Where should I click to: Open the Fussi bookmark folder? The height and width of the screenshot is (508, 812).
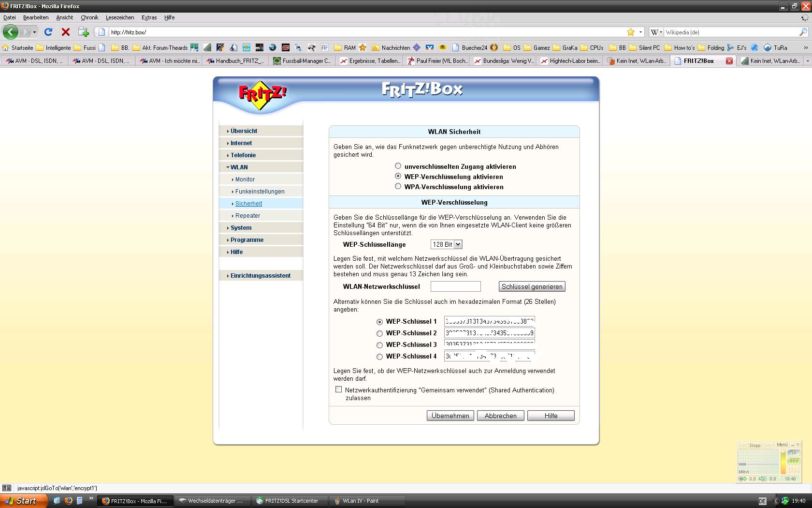pos(85,47)
